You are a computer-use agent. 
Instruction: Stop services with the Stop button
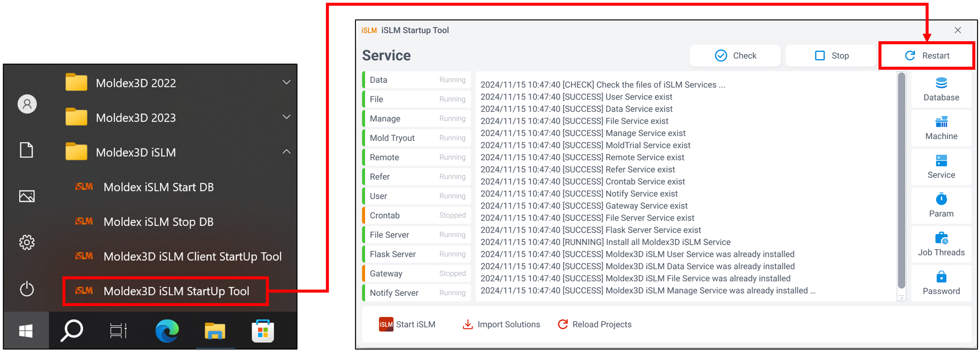pyautogui.click(x=831, y=56)
